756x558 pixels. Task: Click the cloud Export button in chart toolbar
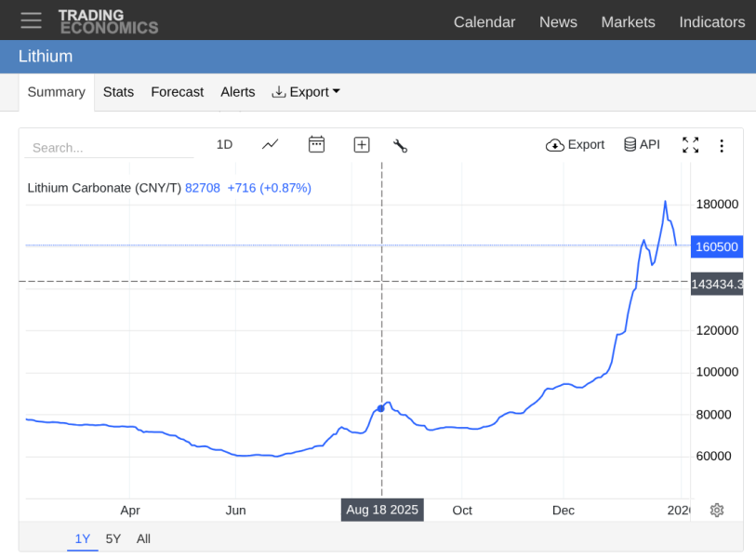tap(575, 144)
